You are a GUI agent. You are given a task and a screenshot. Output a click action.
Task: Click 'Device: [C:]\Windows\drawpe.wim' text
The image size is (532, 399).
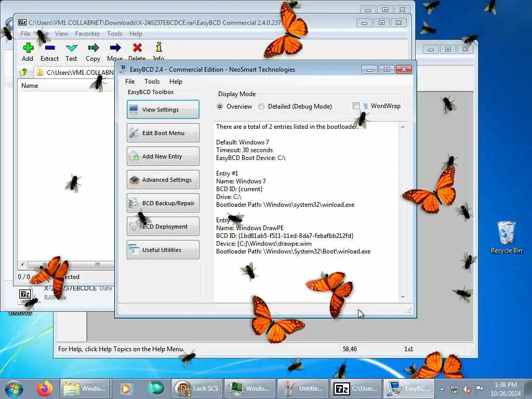pyautogui.click(x=263, y=244)
